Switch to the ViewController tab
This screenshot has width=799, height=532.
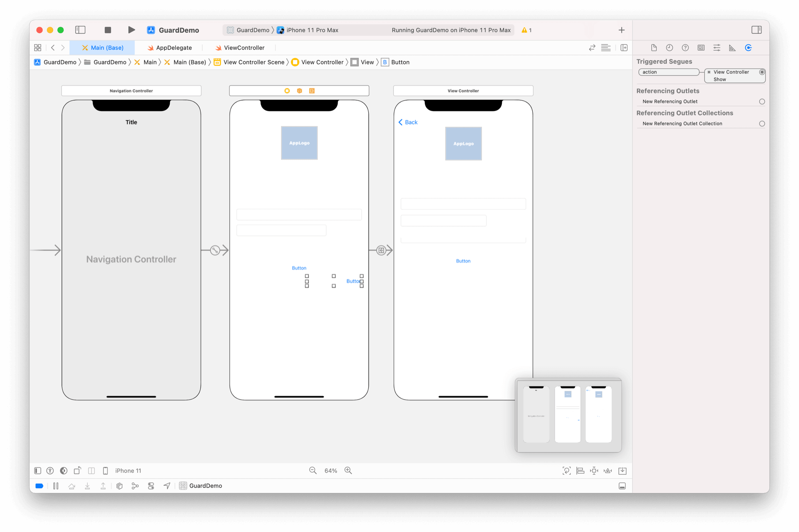pyautogui.click(x=244, y=48)
